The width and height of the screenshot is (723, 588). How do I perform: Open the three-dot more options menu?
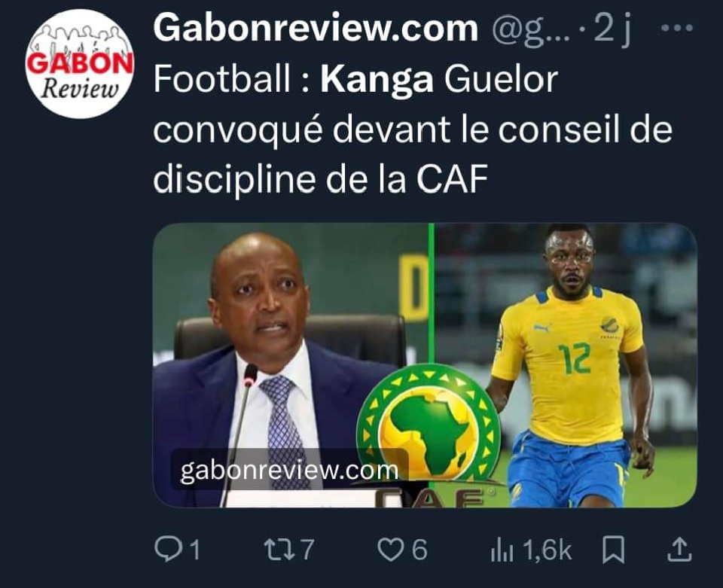676,29
